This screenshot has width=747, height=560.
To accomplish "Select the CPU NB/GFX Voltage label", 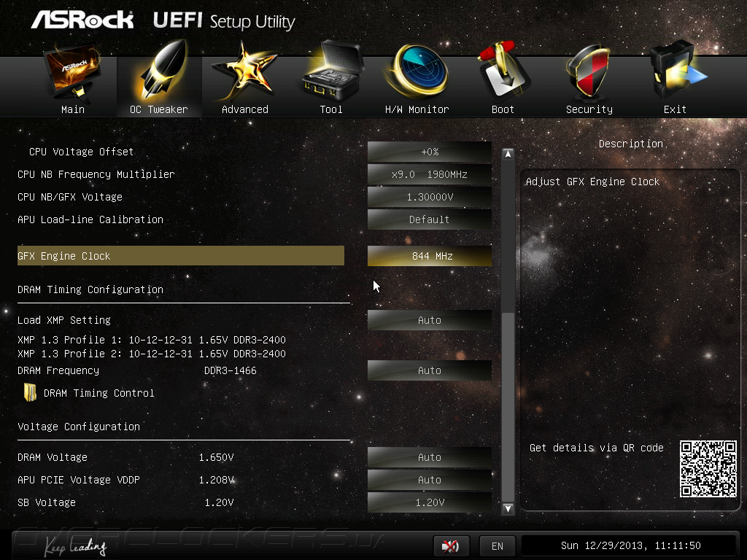I will [69, 197].
